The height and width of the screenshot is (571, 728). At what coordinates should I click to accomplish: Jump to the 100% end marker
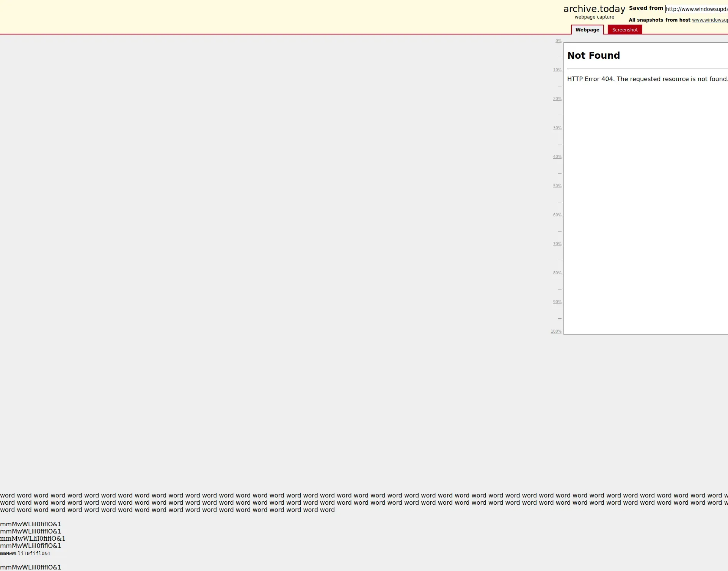pyautogui.click(x=556, y=332)
